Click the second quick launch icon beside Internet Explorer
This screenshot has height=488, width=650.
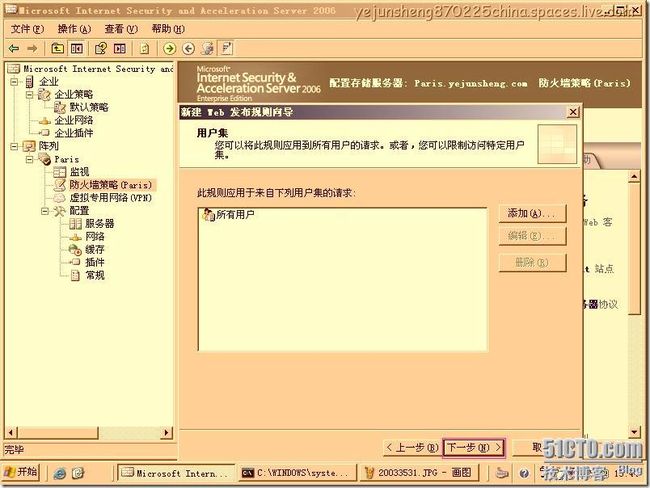78,473
